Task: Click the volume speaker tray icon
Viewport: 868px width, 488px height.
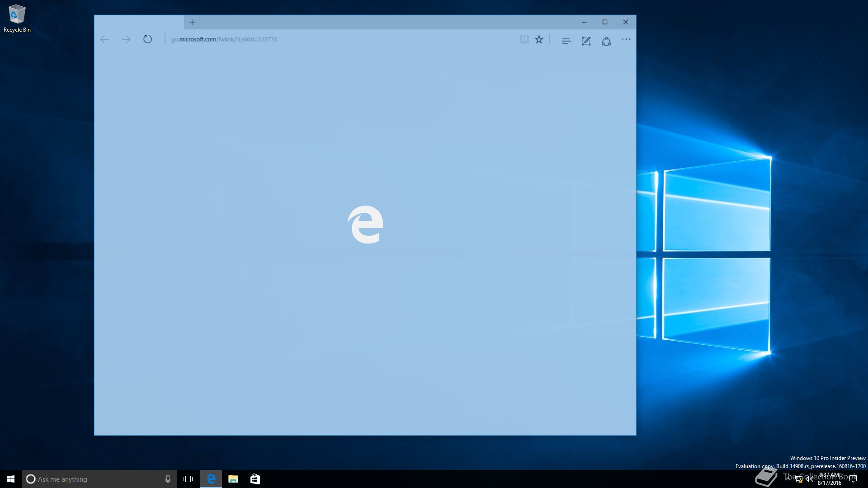Action: (810, 479)
